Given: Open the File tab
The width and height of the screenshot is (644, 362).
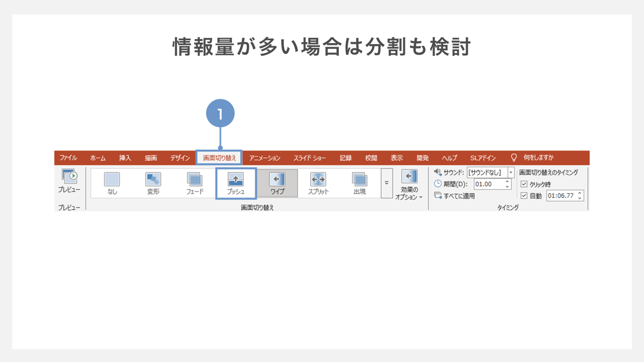Looking at the screenshot, I should (68, 158).
